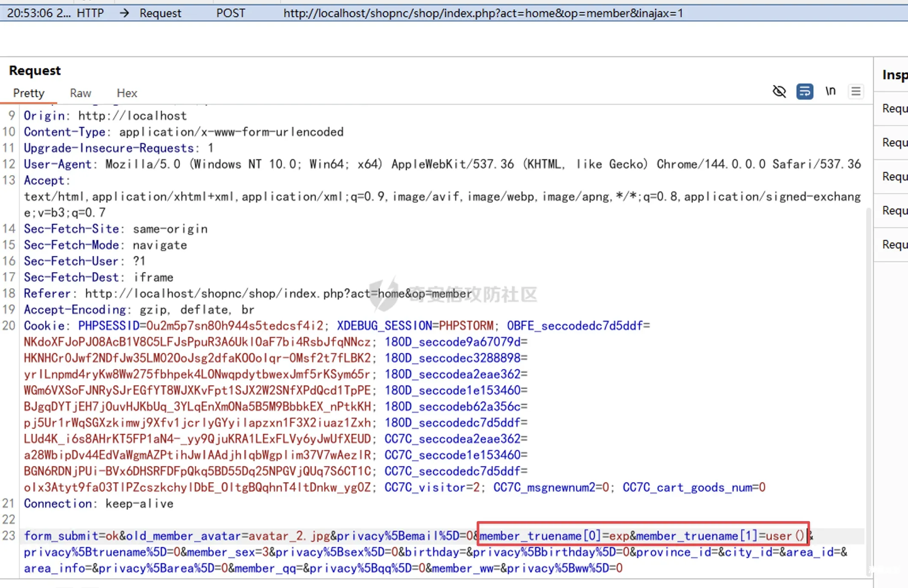Toggle the blue line-wrap icon
The image size is (908, 588).
(x=804, y=91)
